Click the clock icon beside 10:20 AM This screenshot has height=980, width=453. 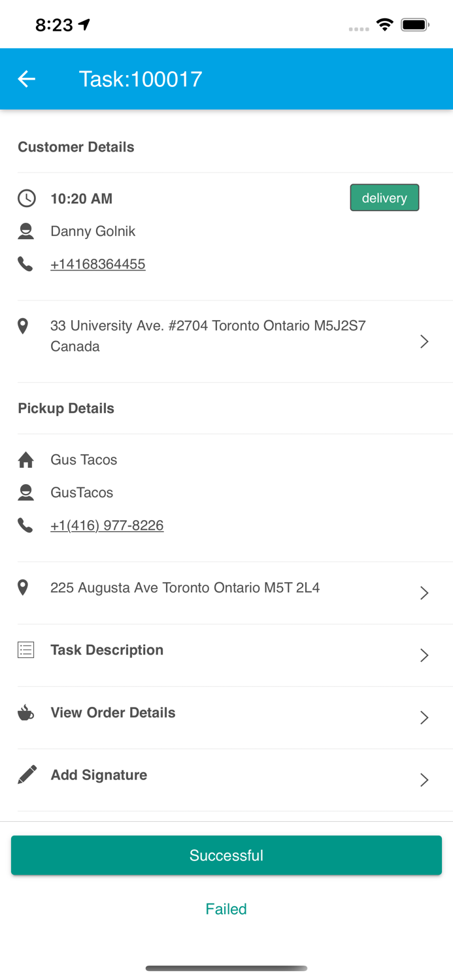click(26, 198)
